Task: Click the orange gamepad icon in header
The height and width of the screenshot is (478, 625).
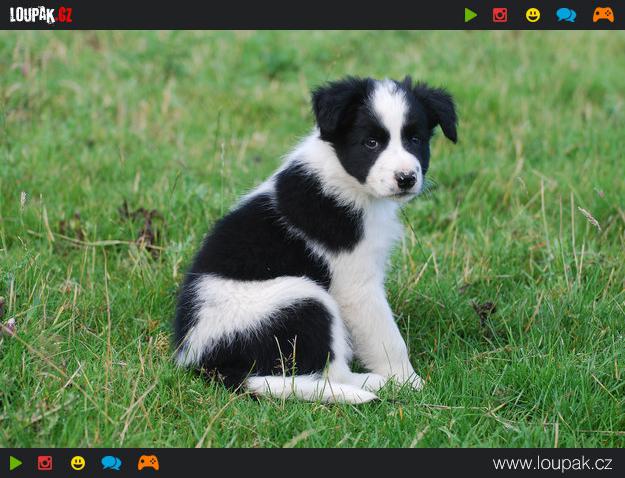Action: tap(603, 15)
